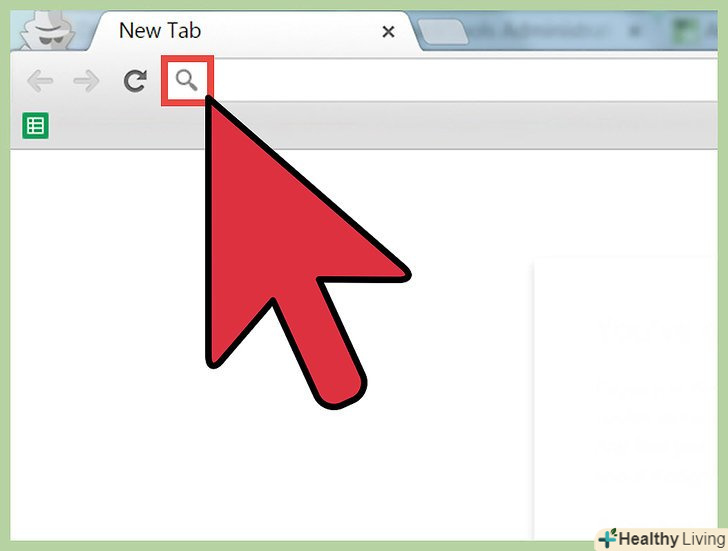Click the magnifier search icon
Image resolution: width=728 pixels, height=551 pixels.
(x=187, y=80)
